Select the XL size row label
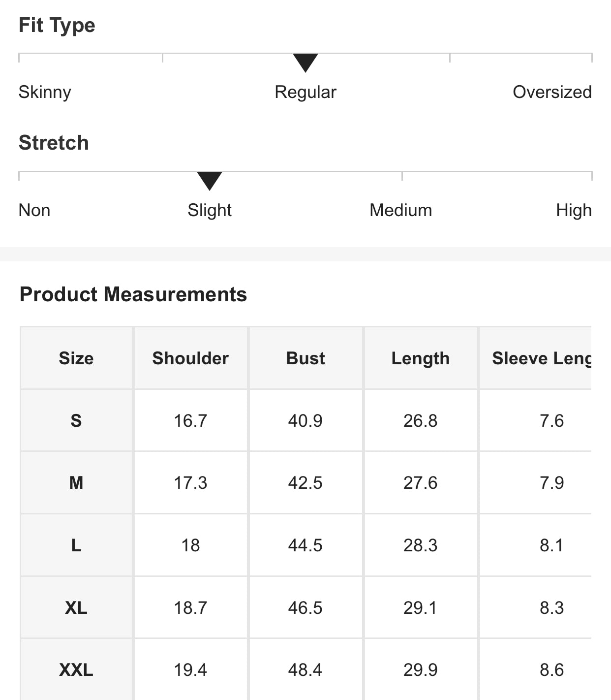The width and height of the screenshot is (611, 700). click(76, 608)
